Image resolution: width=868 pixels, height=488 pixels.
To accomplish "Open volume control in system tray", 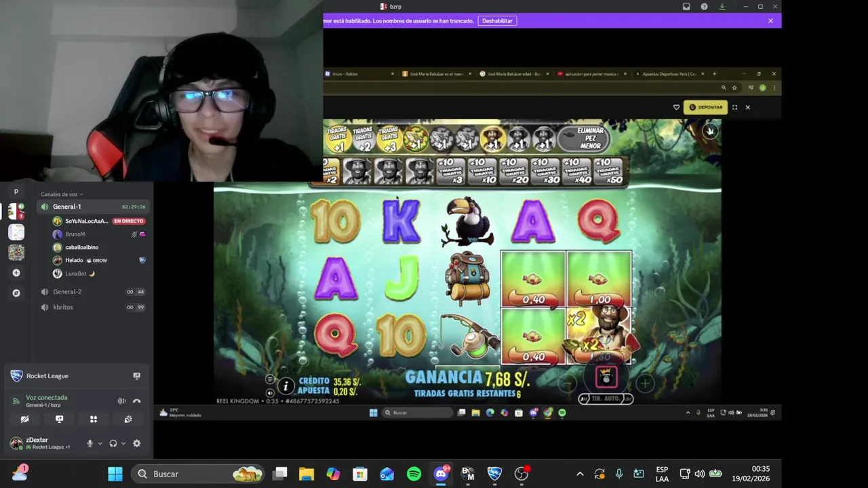I will (x=700, y=474).
